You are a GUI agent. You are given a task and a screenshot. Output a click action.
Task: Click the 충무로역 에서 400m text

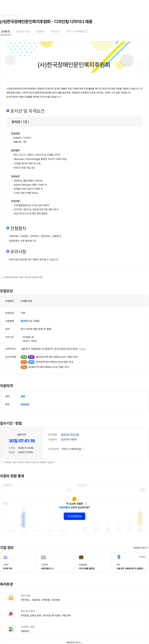(x=54, y=362)
